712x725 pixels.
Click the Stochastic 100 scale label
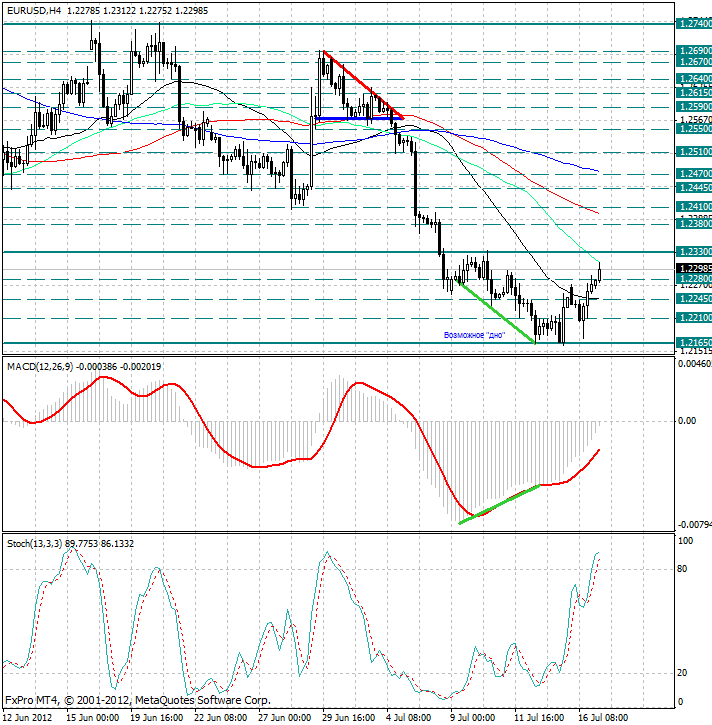pos(685,541)
